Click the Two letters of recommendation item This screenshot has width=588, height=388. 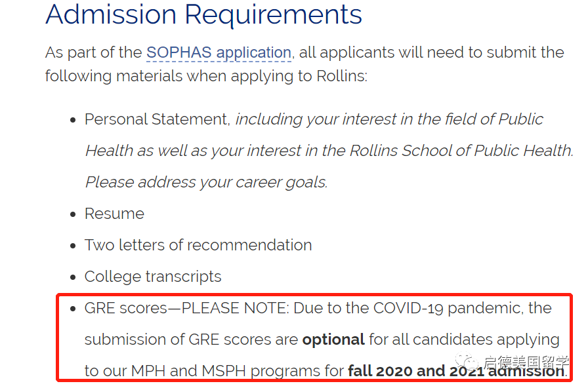(198, 245)
